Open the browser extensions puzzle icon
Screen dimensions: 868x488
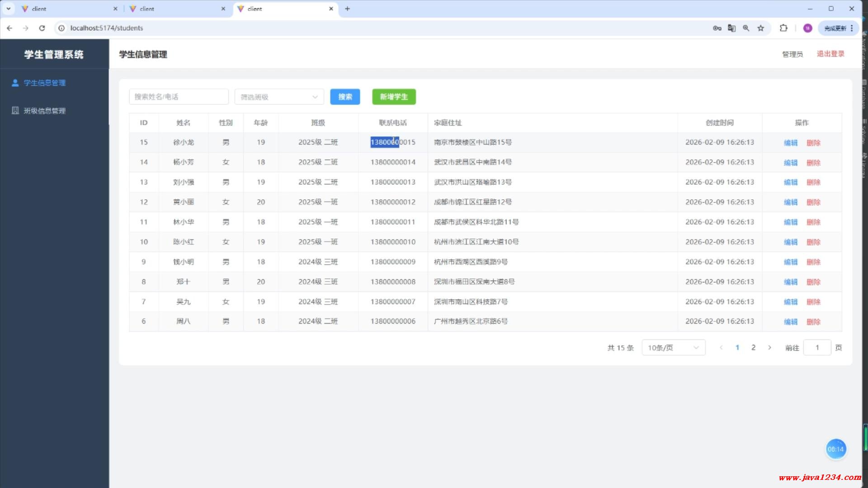pos(783,28)
